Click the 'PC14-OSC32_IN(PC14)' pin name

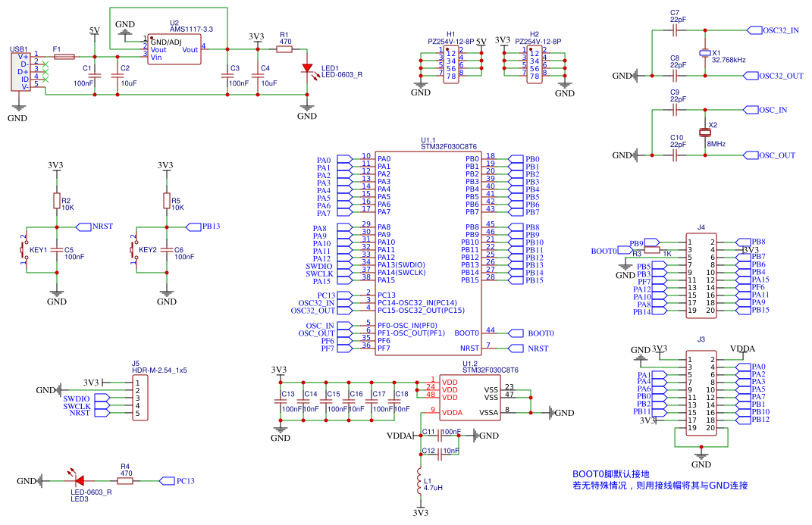coord(418,302)
